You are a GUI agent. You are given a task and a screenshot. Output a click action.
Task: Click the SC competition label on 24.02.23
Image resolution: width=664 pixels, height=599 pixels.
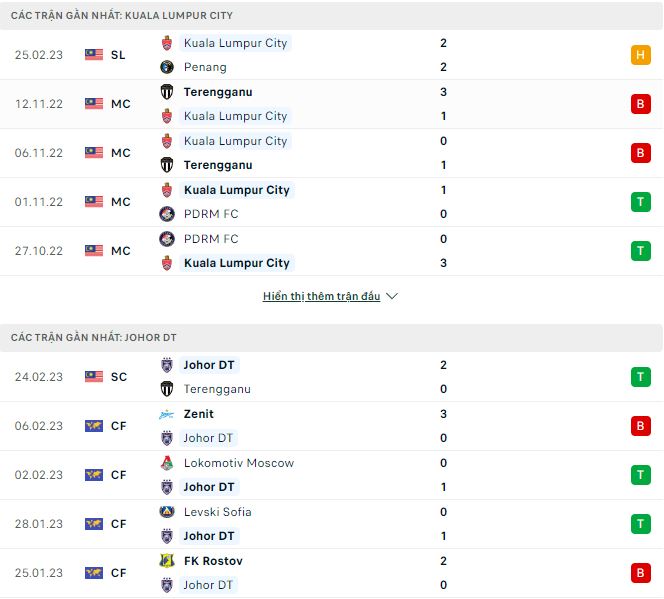point(118,377)
